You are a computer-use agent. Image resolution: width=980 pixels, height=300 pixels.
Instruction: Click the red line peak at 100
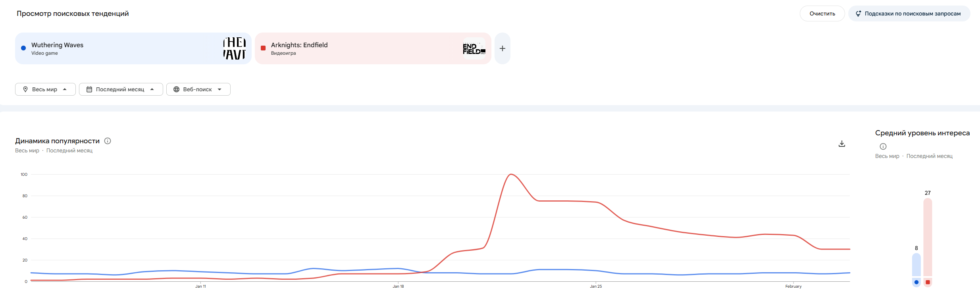point(511,174)
